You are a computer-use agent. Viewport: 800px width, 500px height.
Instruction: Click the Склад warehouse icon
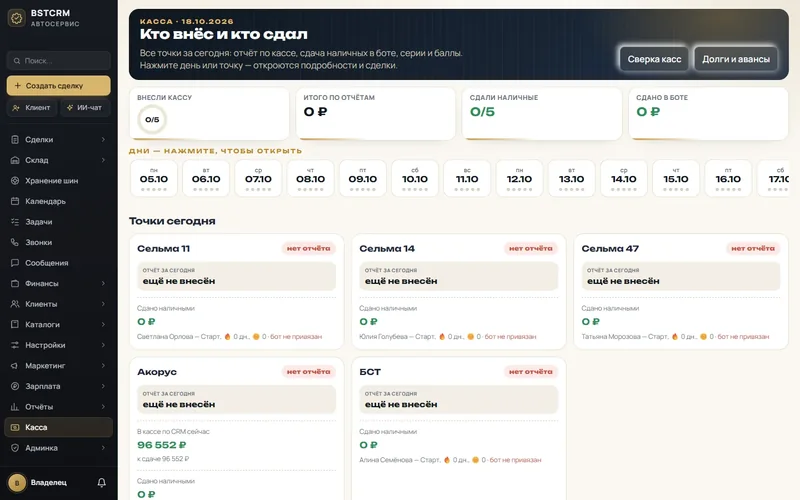click(15, 160)
